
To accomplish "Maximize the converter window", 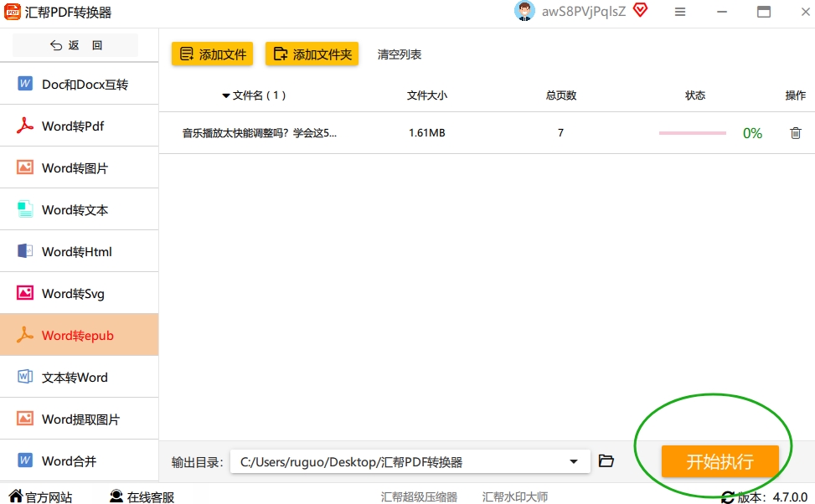I will click(764, 12).
